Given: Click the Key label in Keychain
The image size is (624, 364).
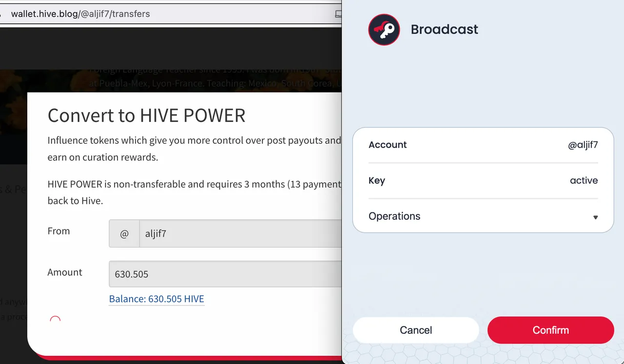Looking at the screenshot, I should 377,181.
